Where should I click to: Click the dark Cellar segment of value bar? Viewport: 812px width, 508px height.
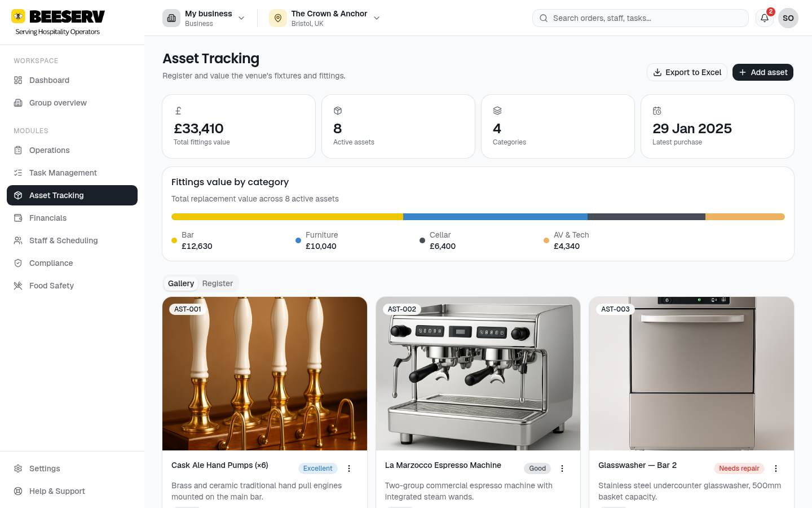[646, 217]
